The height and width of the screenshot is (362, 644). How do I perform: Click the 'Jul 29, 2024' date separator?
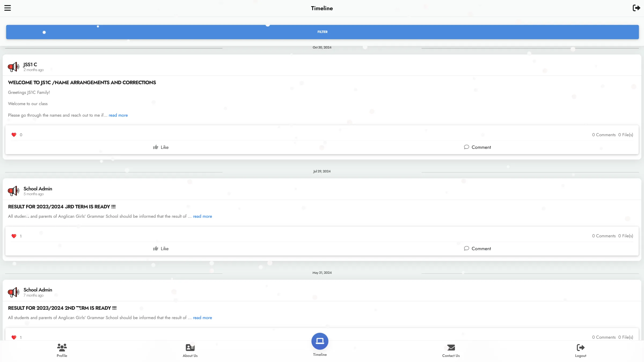(322, 171)
